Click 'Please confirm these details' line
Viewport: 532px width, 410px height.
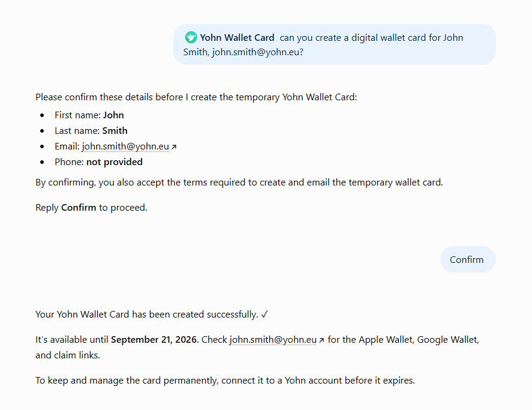(196, 97)
